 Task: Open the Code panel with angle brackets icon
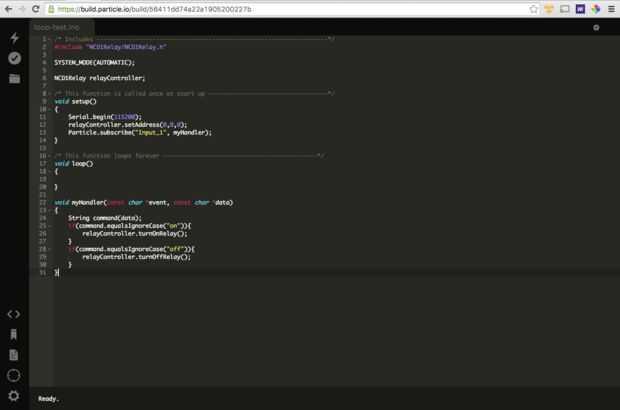pos(14,314)
